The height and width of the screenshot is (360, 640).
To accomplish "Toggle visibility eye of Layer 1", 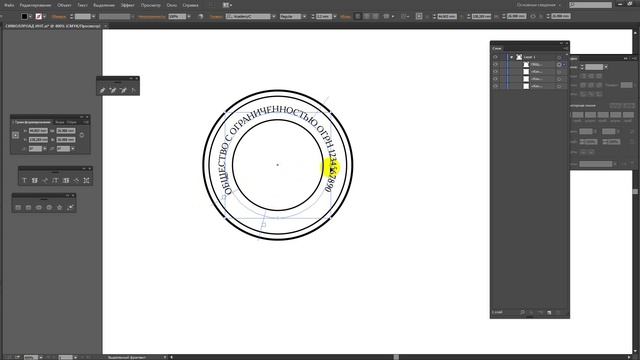I will (x=495, y=57).
